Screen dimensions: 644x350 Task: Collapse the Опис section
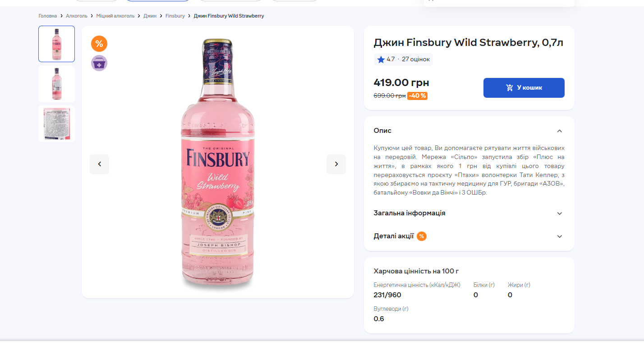pos(559,131)
